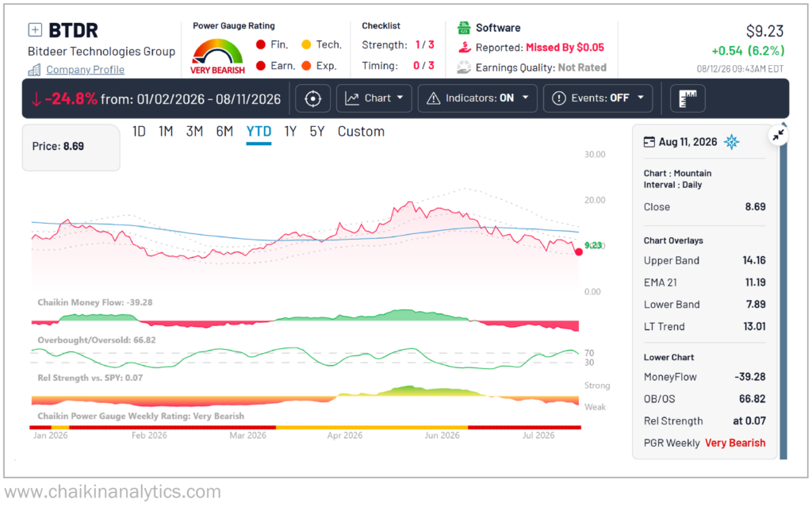Click the side panel vertical scrollbar

point(783,293)
